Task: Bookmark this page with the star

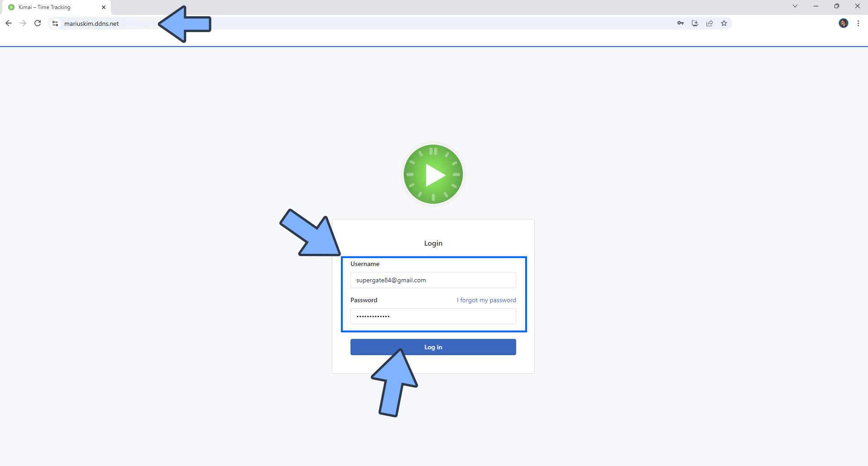Action: 724,23
